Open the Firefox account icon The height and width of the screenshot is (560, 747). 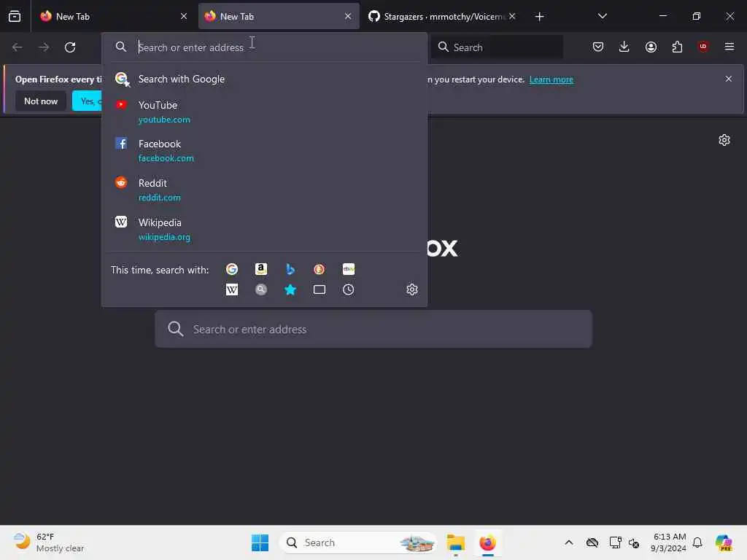tap(651, 47)
